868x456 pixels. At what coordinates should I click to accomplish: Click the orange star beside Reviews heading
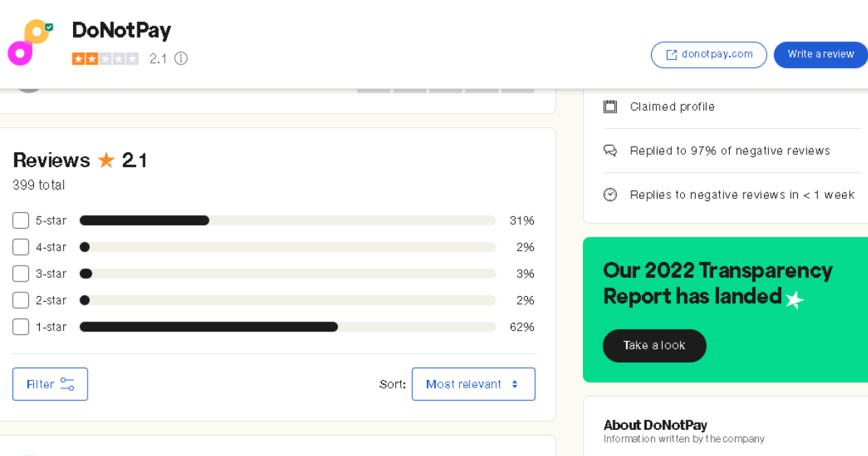(106, 160)
